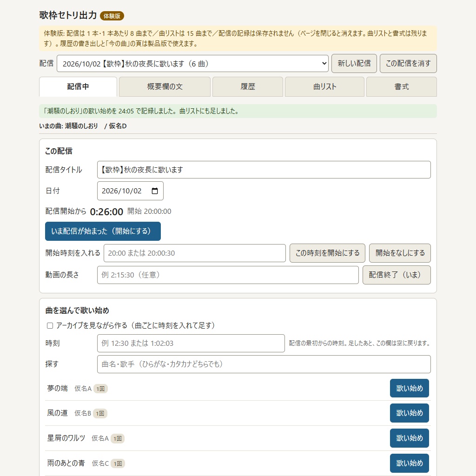The height and width of the screenshot is (476, 476).
Task: Open the 曲リスト tab
Action: point(324,87)
